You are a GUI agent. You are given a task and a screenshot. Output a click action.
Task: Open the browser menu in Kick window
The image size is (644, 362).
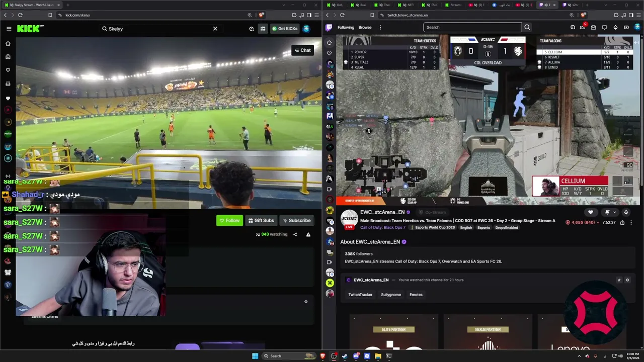coord(316,15)
